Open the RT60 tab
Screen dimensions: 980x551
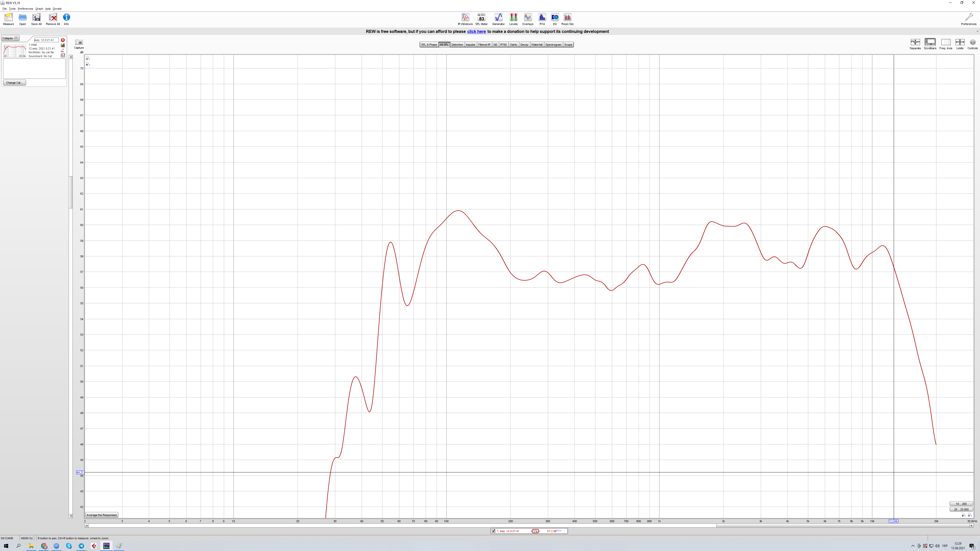[503, 44]
